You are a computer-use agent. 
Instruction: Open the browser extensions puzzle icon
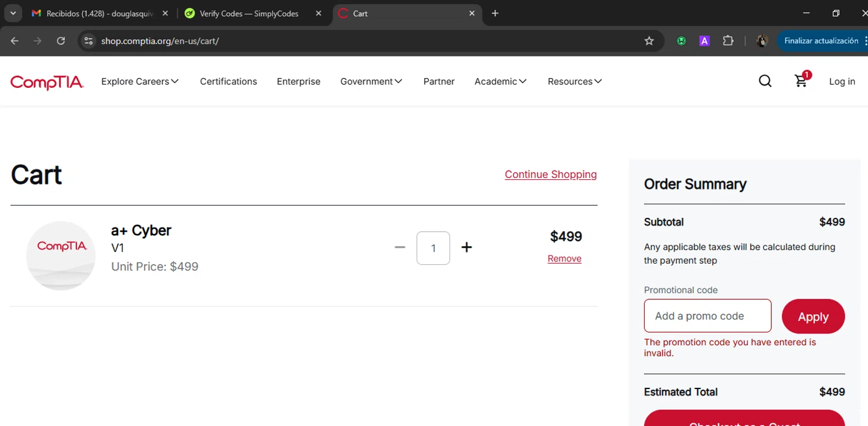pyautogui.click(x=728, y=40)
